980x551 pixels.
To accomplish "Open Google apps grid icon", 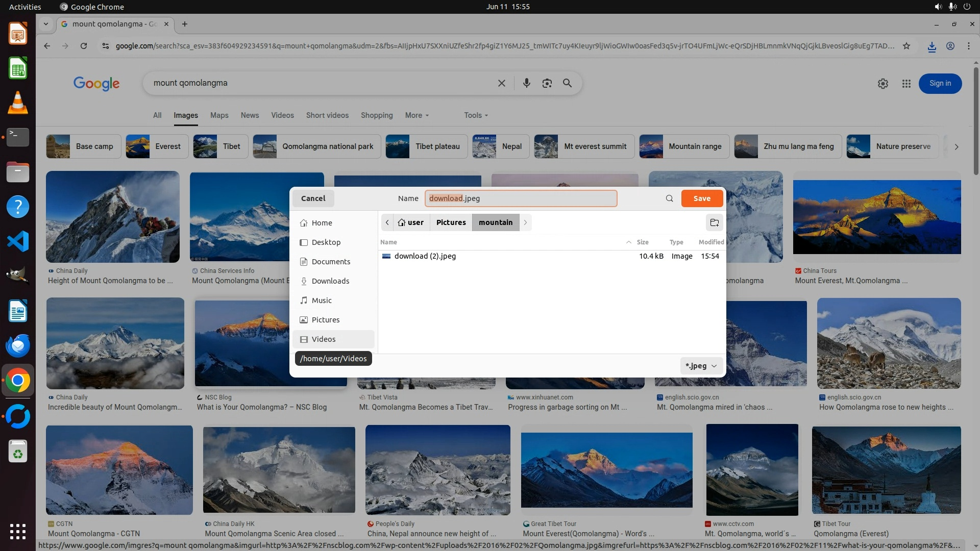I will (x=906, y=84).
